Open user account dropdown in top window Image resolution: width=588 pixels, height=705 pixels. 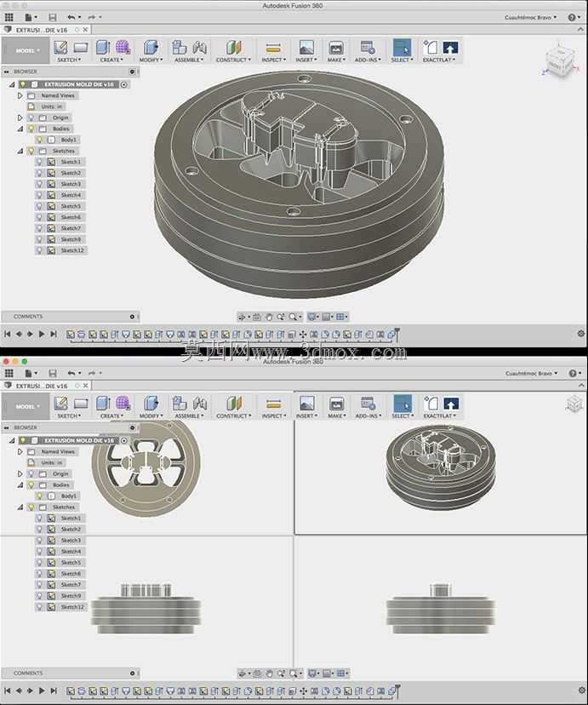pos(530,18)
